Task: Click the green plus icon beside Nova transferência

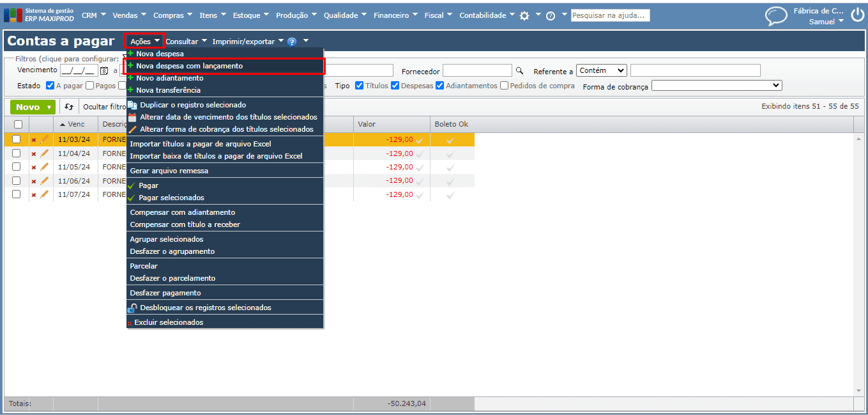Action: coord(131,90)
